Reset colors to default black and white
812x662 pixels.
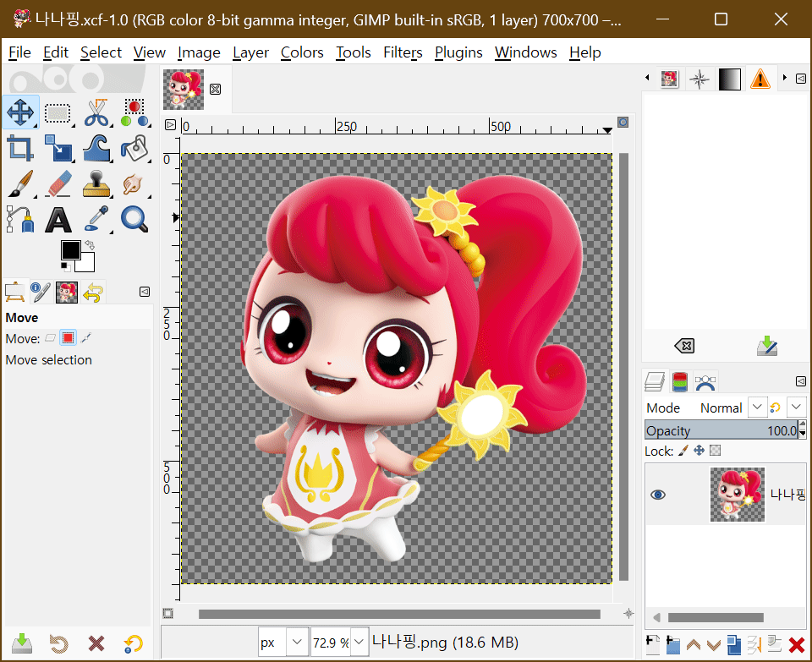(65, 267)
